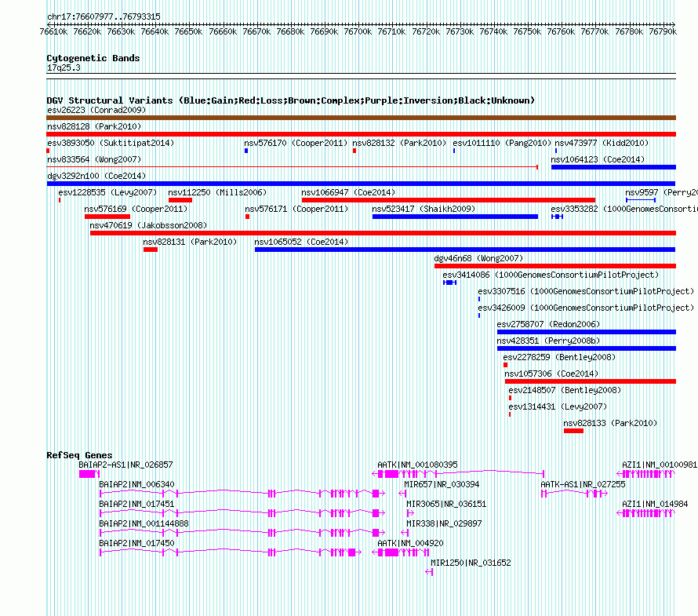Select the nsv1066947 (Coe2014) red loss bar
Screen dimensions: 698x616
[x=449, y=200]
